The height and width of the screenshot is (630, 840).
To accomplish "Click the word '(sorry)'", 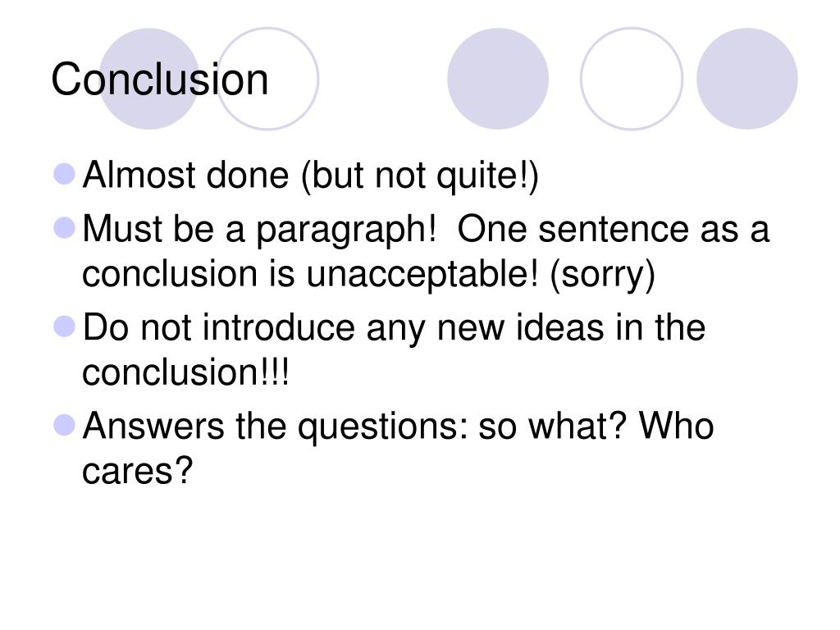I will point(603,274).
